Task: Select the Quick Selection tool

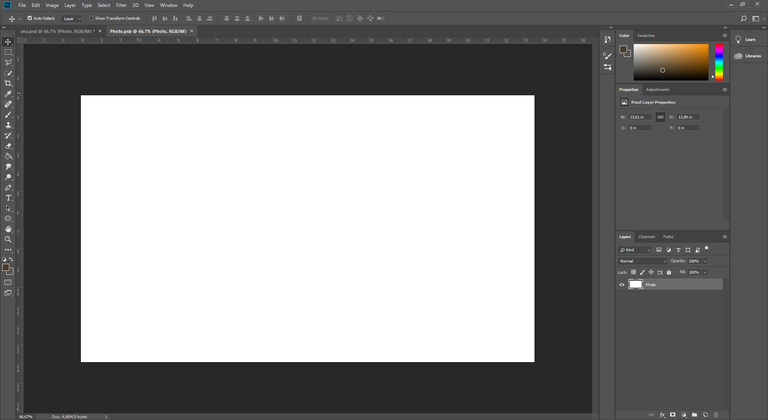Action: click(8, 73)
